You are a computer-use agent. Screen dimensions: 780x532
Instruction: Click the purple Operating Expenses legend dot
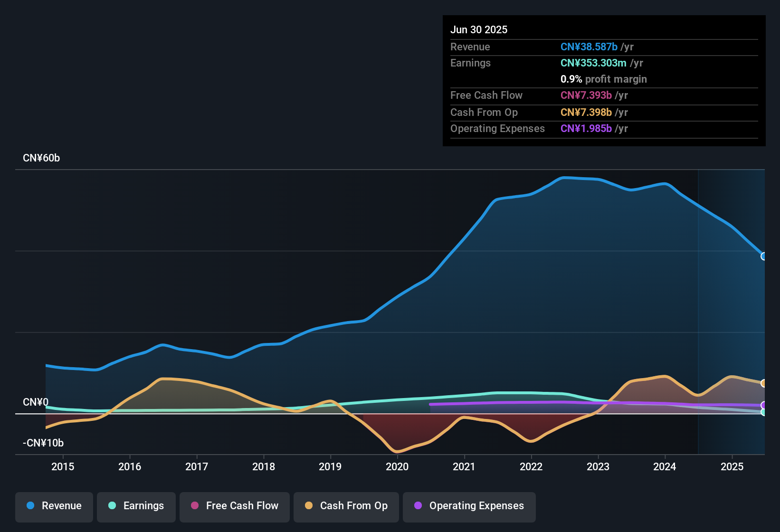click(x=418, y=506)
